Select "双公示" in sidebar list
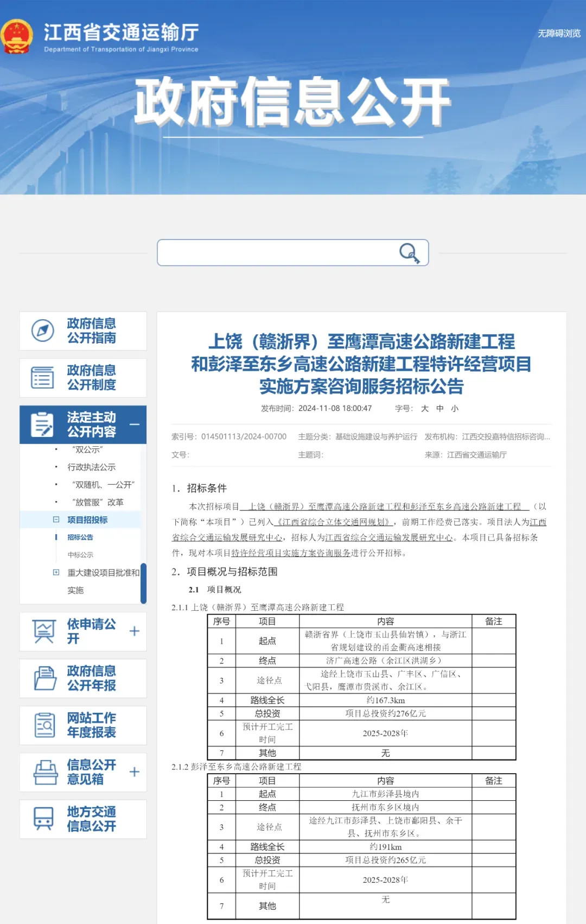Viewport: 586px width, 924px height. click(87, 450)
